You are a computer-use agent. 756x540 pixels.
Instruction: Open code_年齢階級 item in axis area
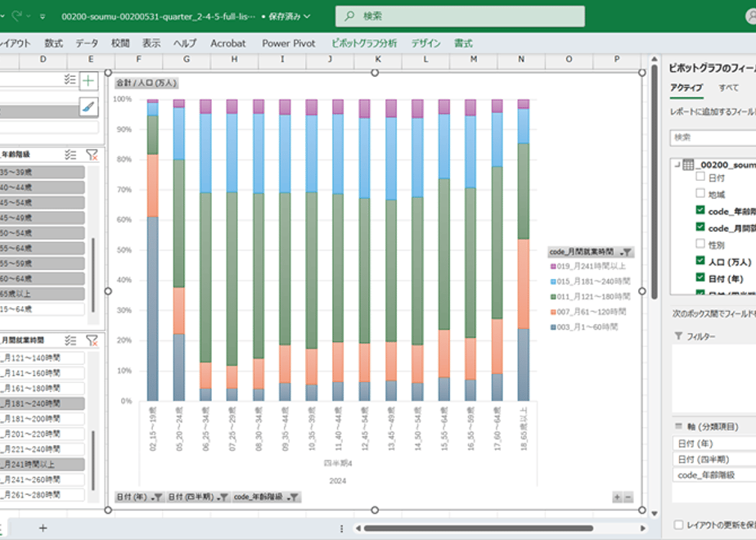(x=714, y=475)
